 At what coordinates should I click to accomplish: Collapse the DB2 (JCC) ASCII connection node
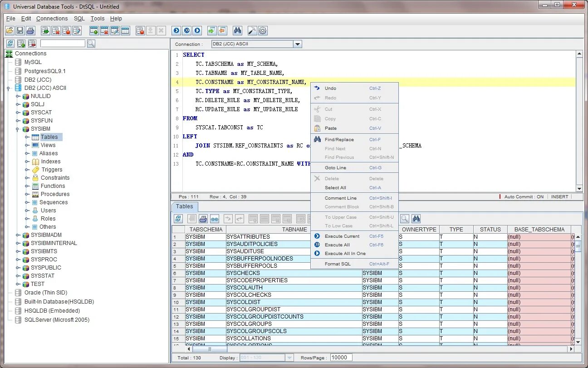coord(9,88)
